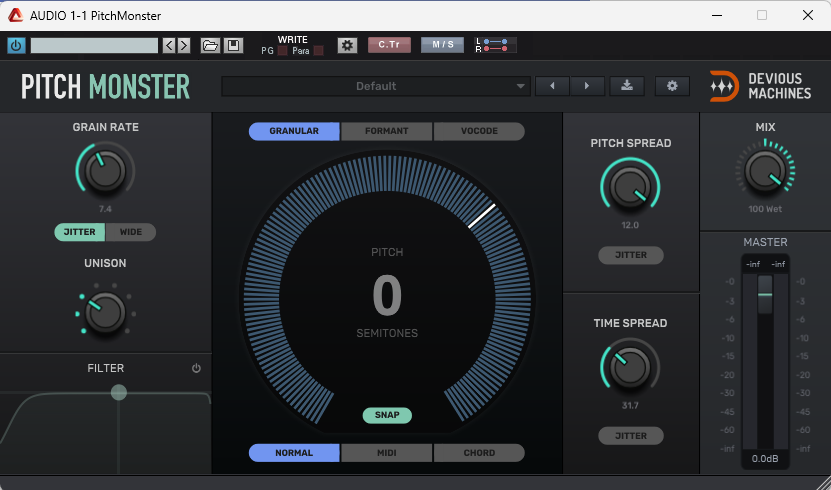The height and width of the screenshot is (490, 831).
Task: Open the L/R channel routing icon
Action: 495,45
